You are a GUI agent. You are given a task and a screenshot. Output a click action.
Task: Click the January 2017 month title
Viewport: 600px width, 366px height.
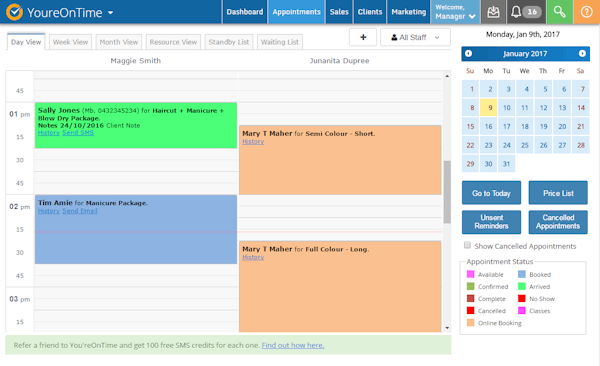tap(525, 54)
